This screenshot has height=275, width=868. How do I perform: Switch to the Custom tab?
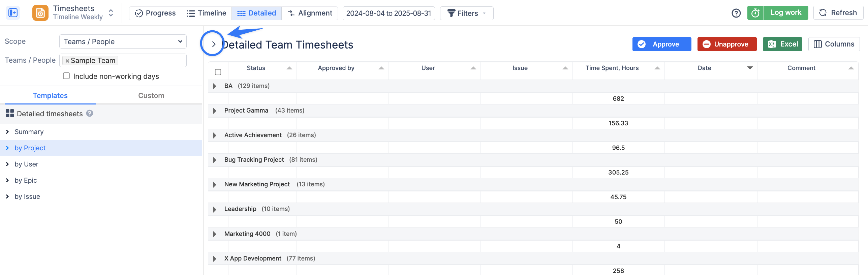click(x=151, y=95)
